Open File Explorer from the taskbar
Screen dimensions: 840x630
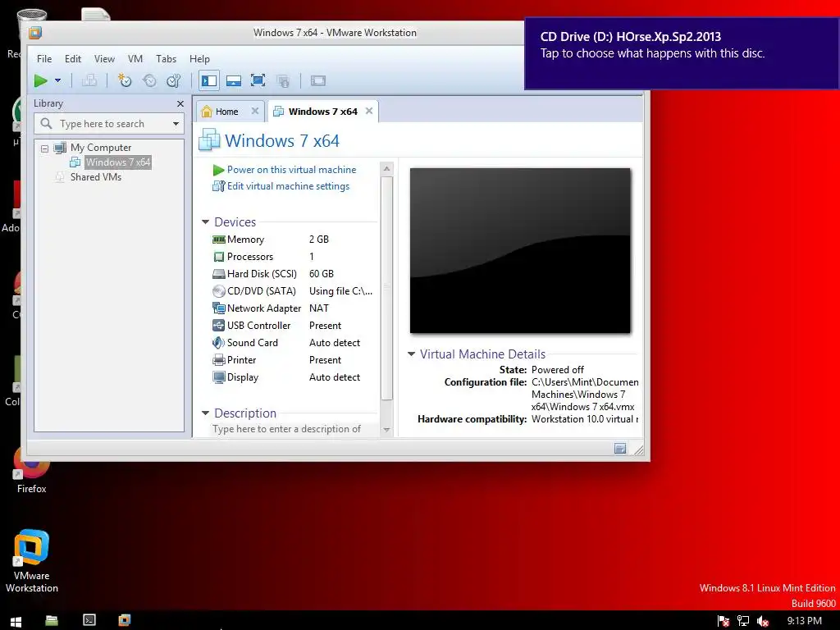[52, 620]
